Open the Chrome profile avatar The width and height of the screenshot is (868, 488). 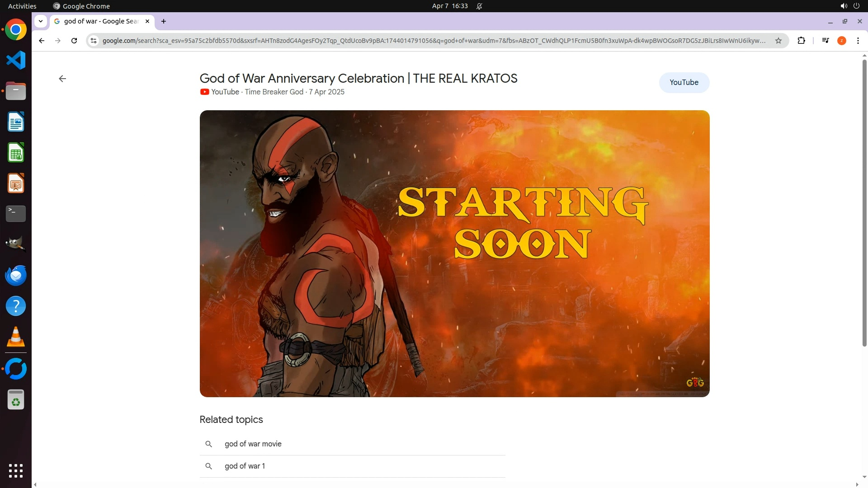click(842, 41)
